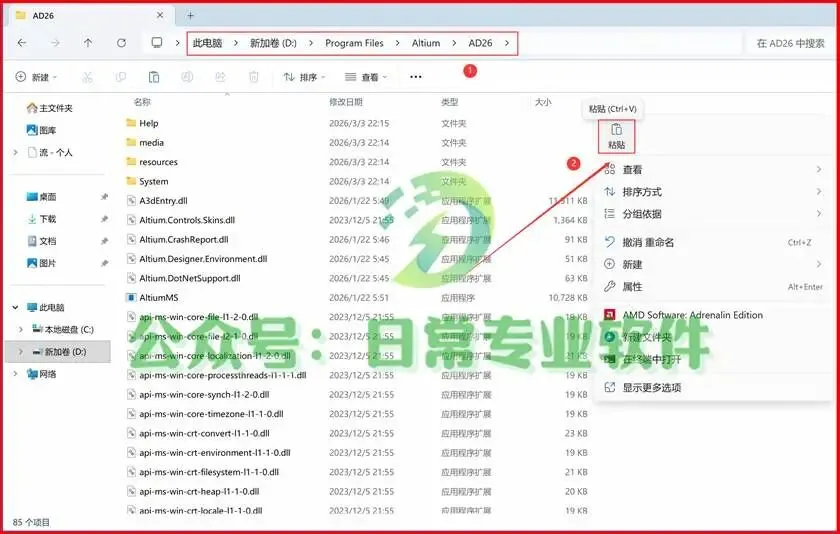Open the 查看 view dropdown in toolbar
The width and height of the screenshot is (840, 534).
pos(366,77)
